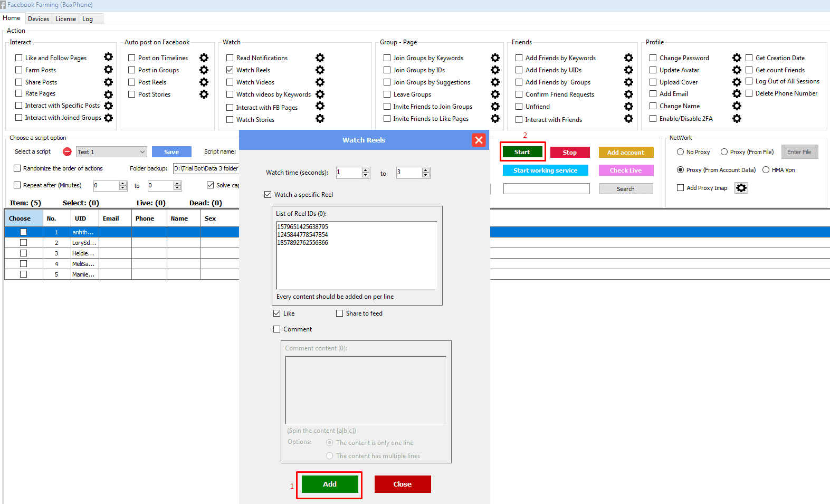The image size is (830, 504).
Task: Click the search text field beside Search
Action: tap(547, 189)
